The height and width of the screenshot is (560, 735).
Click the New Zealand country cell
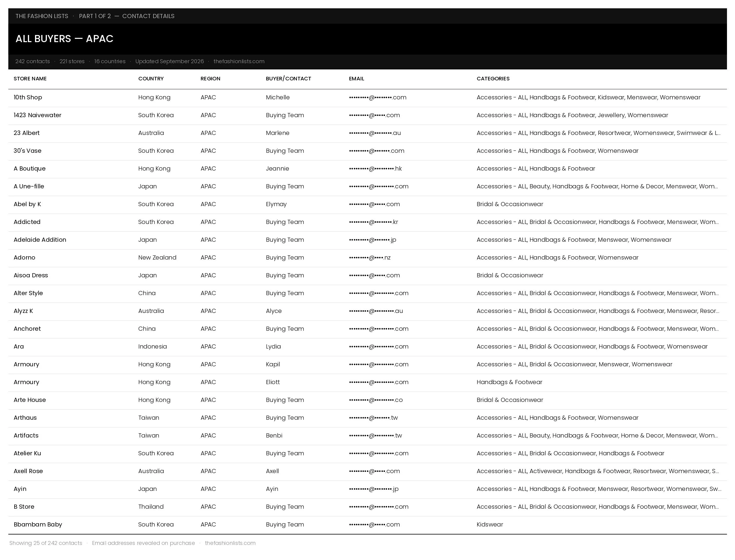157,258
